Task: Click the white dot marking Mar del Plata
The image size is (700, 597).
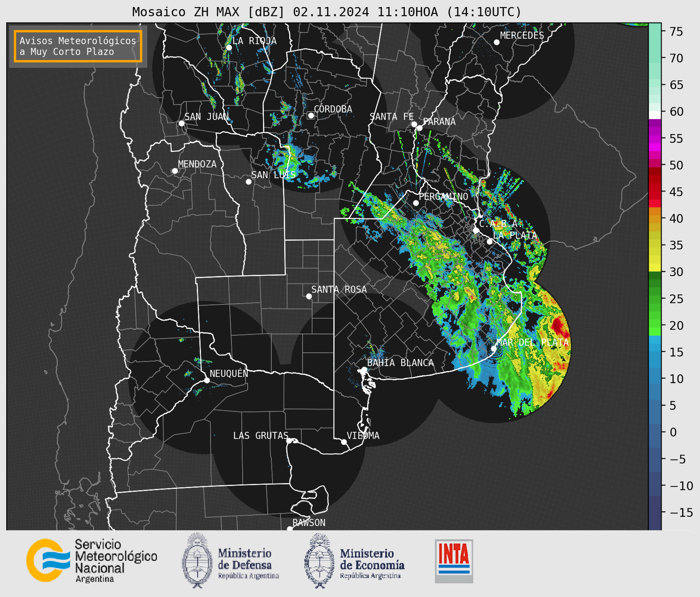Action: [x=494, y=348]
